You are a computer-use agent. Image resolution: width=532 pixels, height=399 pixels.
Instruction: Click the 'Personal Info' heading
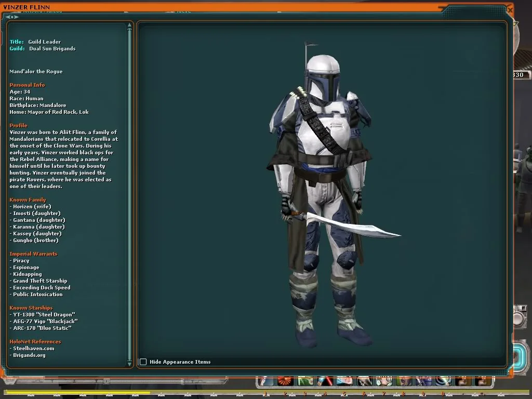pos(27,85)
